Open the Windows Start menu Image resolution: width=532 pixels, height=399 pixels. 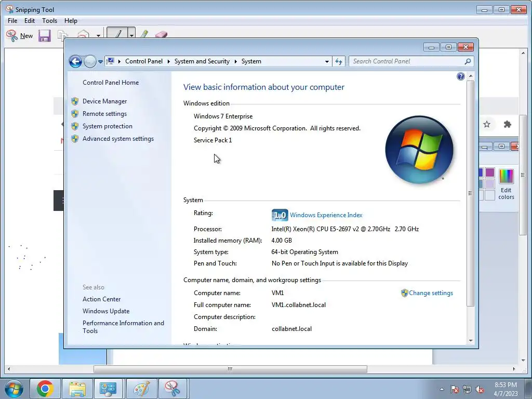coord(14,389)
